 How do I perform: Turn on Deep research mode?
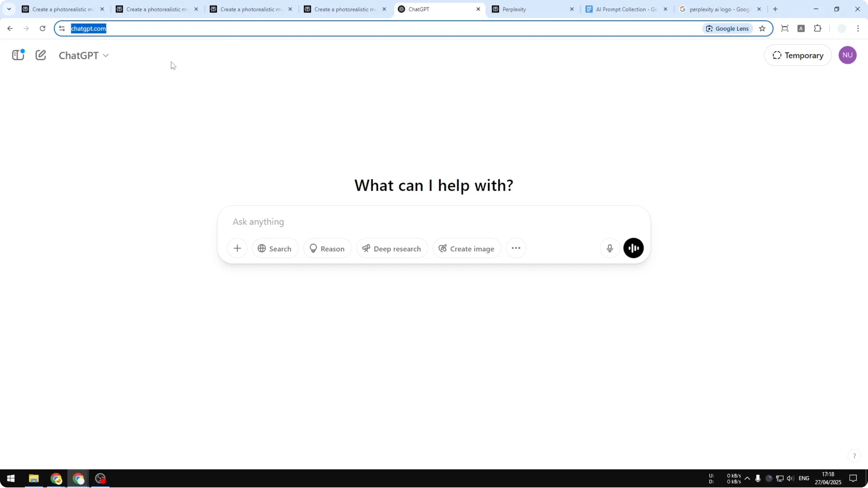[x=392, y=248]
